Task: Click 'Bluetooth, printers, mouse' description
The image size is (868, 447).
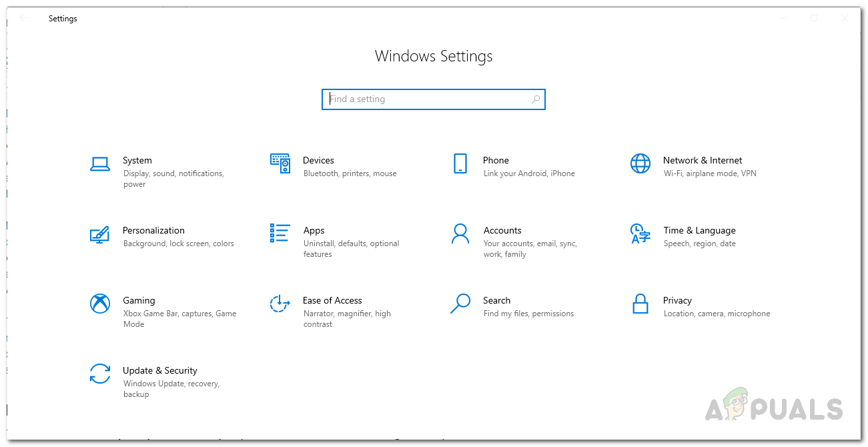Action: 350,173
